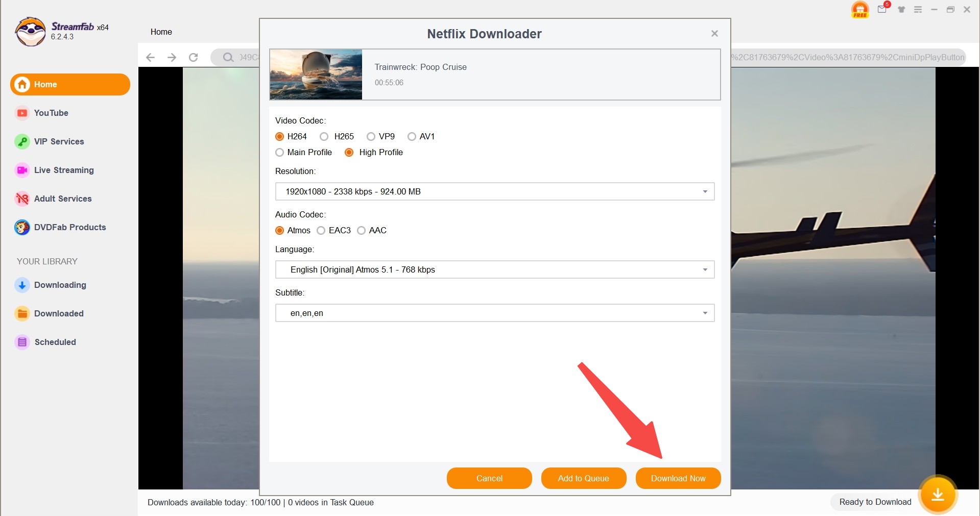
Task: Open the mail notifications icon
Action: click(882, 9)
